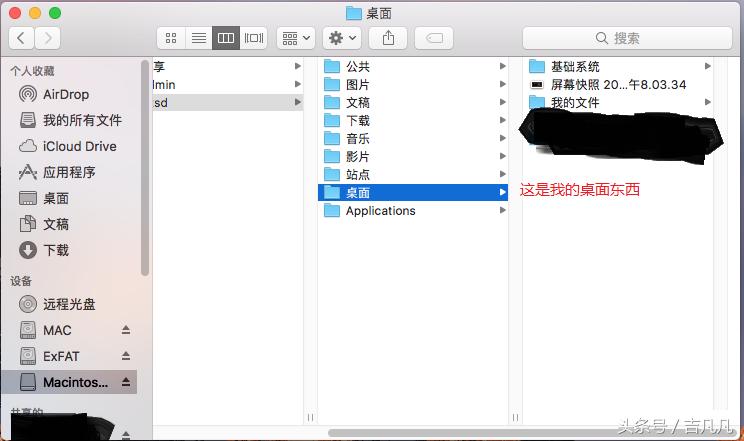744x441 pixels.
Task: Expand the 公共 folder arrow
Action: pyautogui.click(x=502, y=66)
